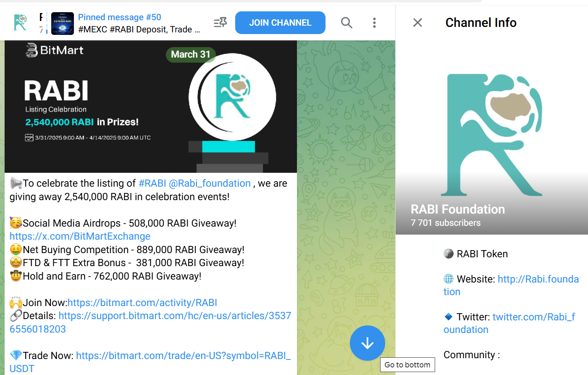The image size is (588, 375).
Task: Open the @Rabi_foundation mention
Action: [x=210, y=183]
